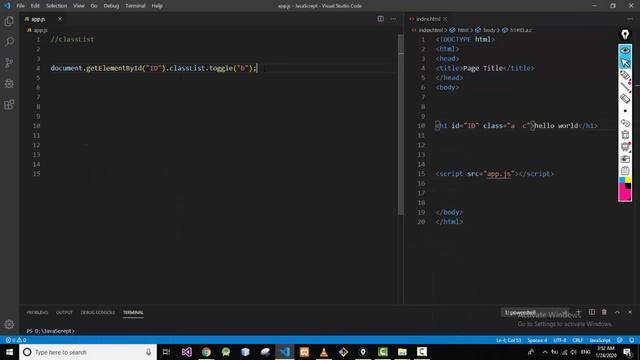
Task: Click the whiteboard icon in annotation toolbar
Action: 625,147
